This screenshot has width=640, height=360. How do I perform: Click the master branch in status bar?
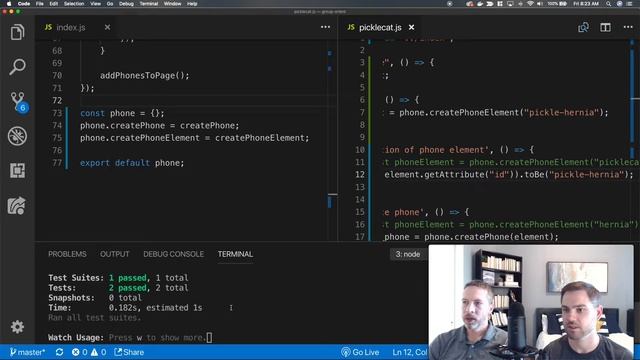(x=27, y=352)
